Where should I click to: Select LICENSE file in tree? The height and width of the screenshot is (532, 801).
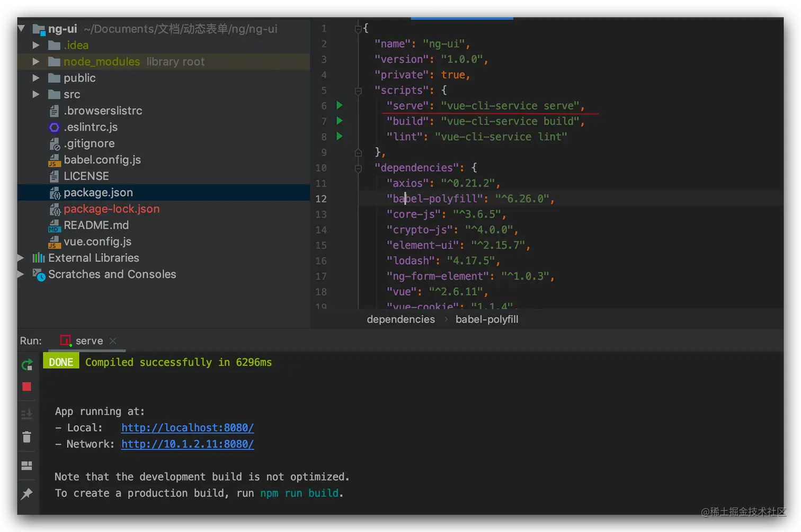click(164, 176)
